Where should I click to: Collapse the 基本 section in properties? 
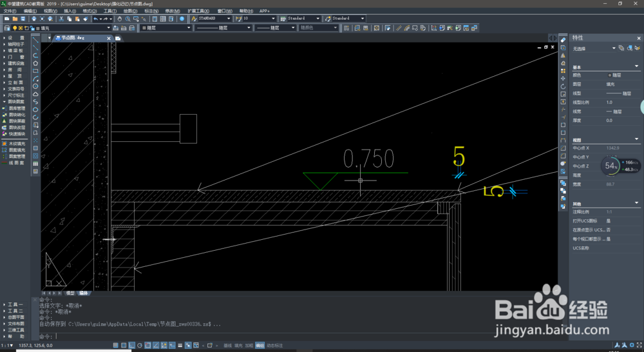click(637, 66)
